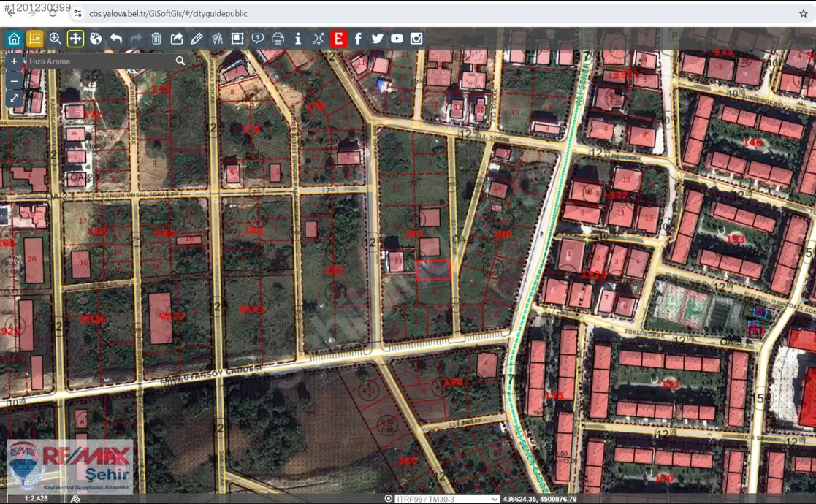This screenshot has width=816, height=504.
Task: Select the zoom-in magnifier tool
Action: [x=55, y=39]
